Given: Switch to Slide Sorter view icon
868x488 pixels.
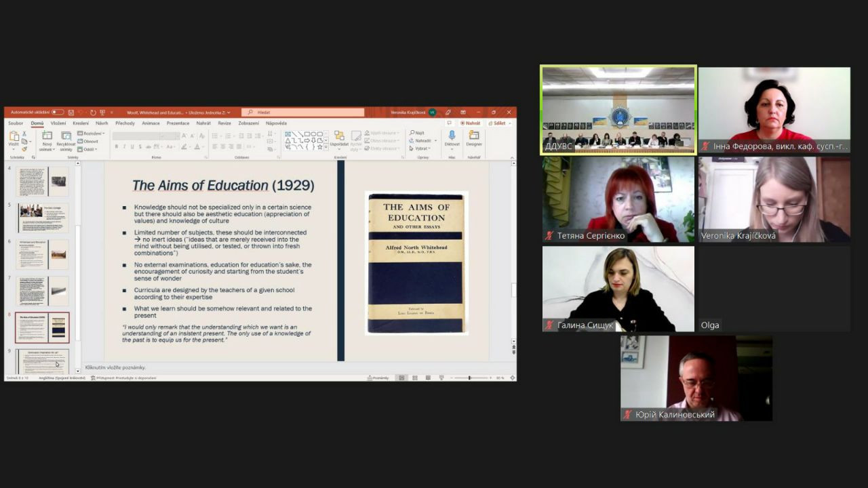Looking at the screenshot, I should (415, 378).
